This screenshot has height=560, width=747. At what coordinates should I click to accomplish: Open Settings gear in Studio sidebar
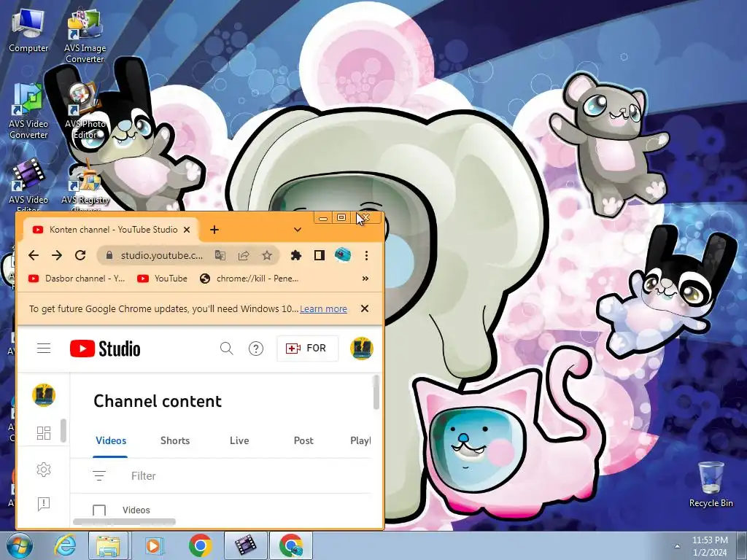pyautogui.click(x=44, y=470)
